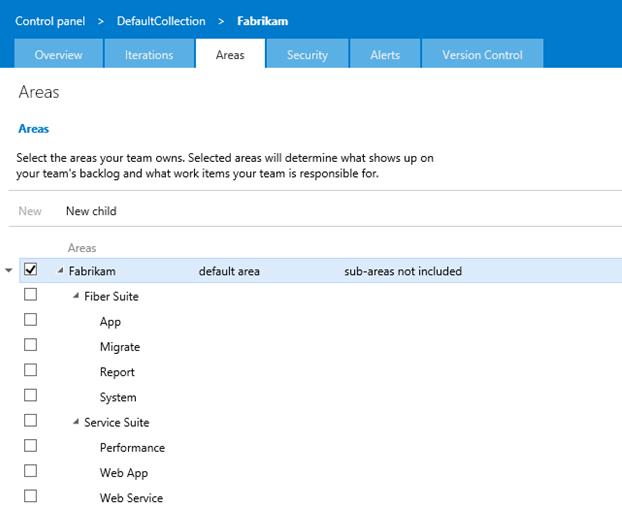Check the Fiber Suite area checkbox

(31, 295)
